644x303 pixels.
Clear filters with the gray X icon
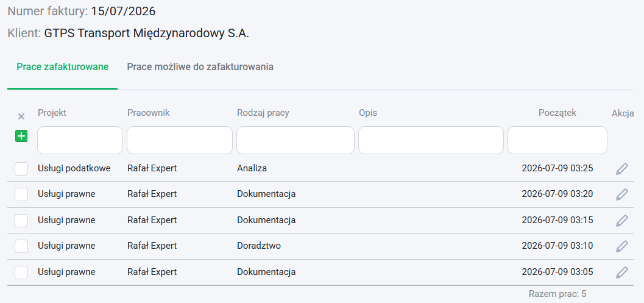point(21,117)
